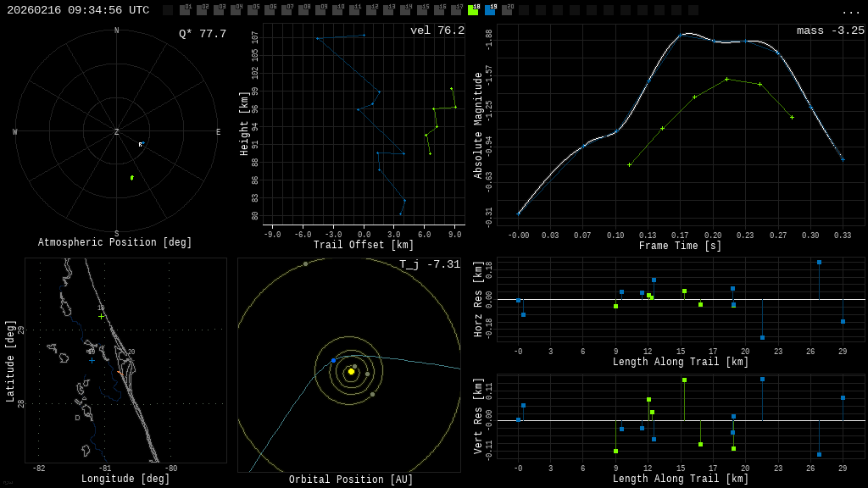Select blue station cross on map
Screen dimensions: 868x488
pos(92,361)
